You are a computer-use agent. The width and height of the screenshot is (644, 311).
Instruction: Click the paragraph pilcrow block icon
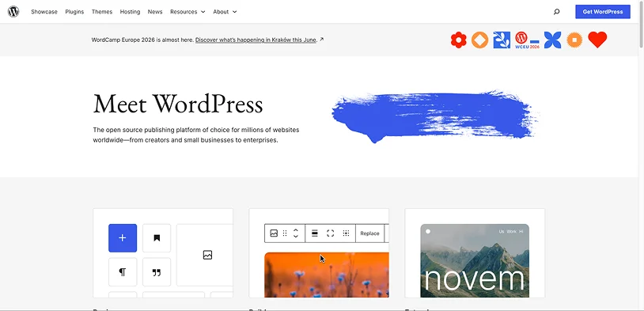click(123, 272)
